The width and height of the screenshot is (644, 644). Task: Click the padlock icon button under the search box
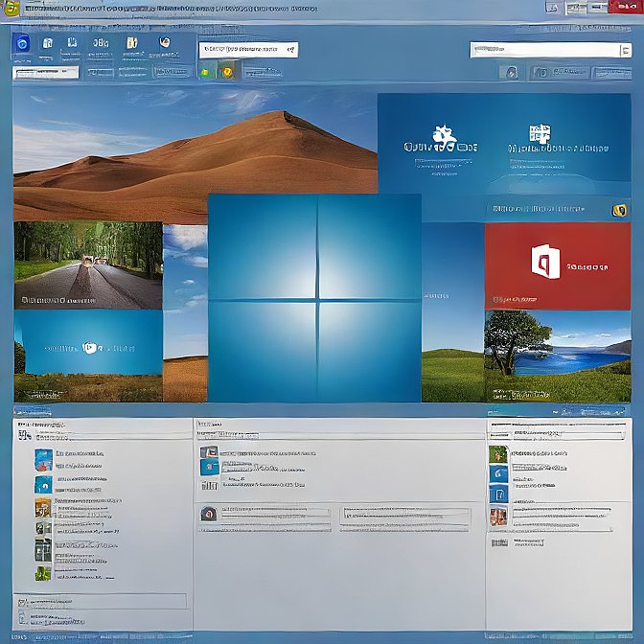tap(510, 73)
